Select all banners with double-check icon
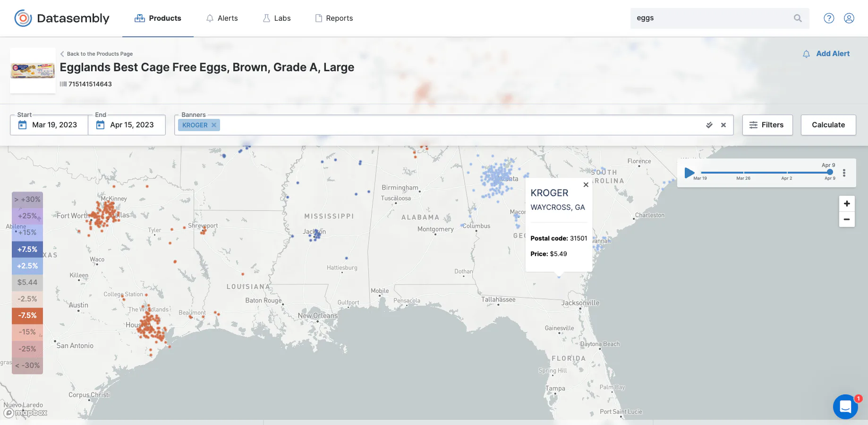This screenshot has width=868, height=425. point(709,125)
